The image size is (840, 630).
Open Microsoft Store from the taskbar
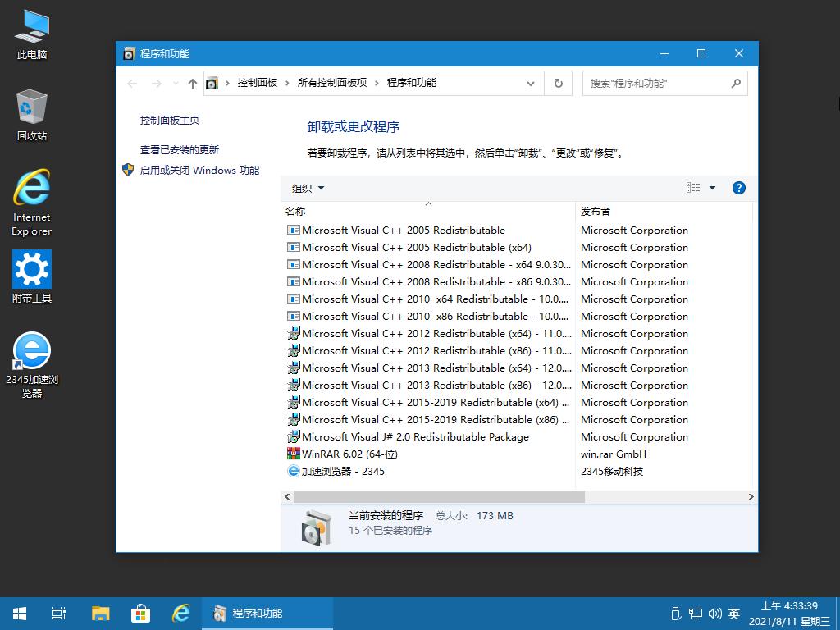click(x=140, y=614)
